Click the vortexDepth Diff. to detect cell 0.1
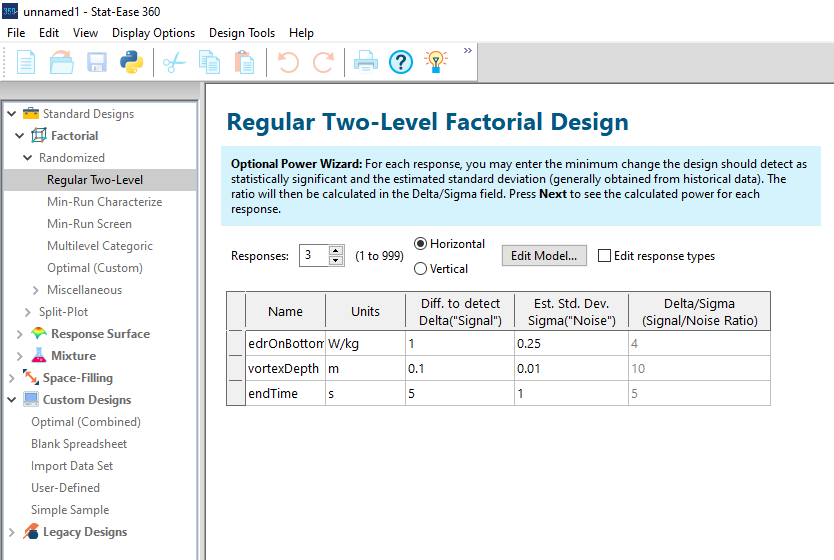 [x=460, y=369]
